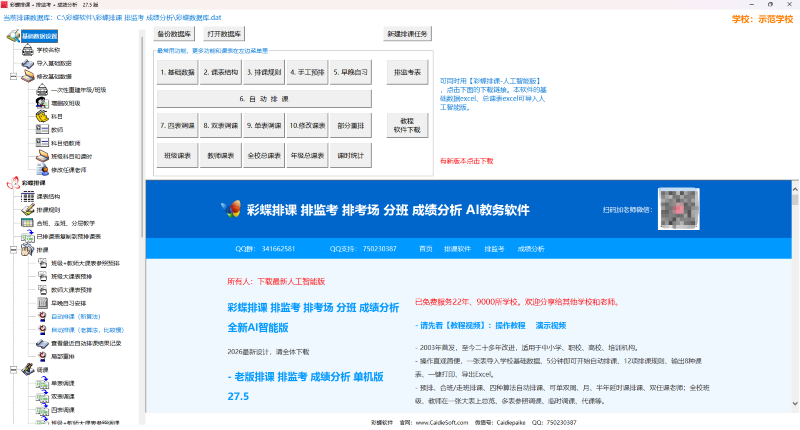The width and height of the screenshot is (800, 430).
Task: Click the 排课 hand icon
Action: pos(28,249)
